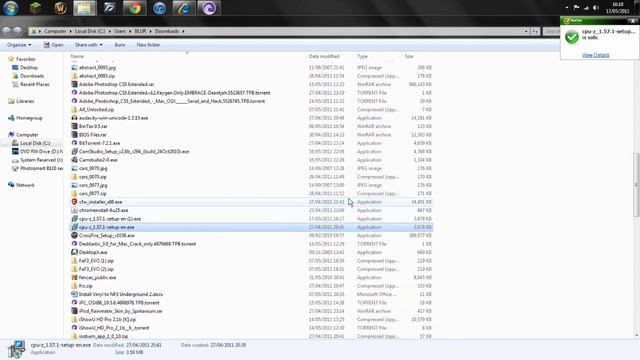This screenshot has height=360, width=640.
Task: Sort files by Date modified column
Action: [x=324, y=56]
